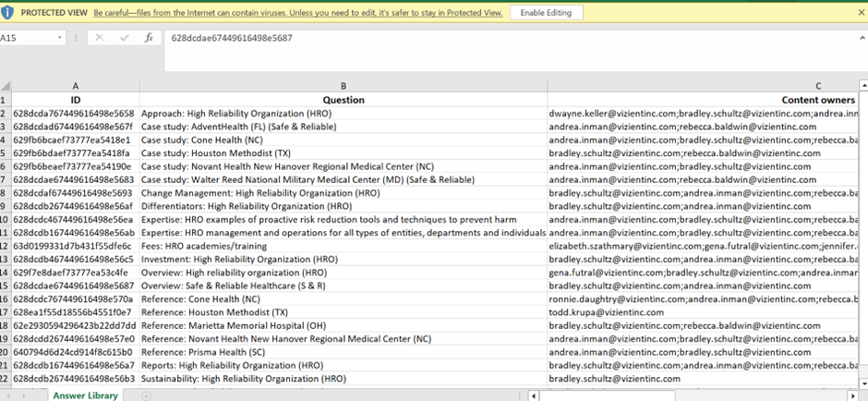Select 'Reports: High Reliability Organization (HRO)' cell
This screenshot has height=401, width=868.
pos(344,366)
